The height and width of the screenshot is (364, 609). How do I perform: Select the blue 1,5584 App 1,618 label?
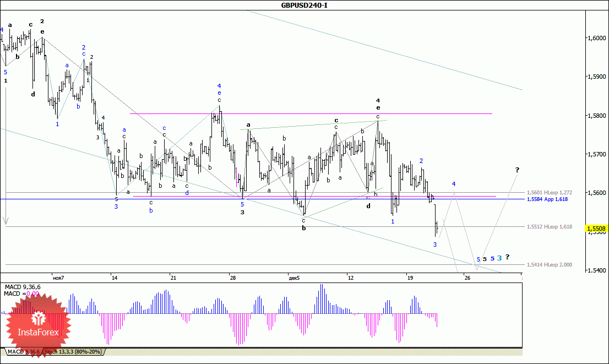[x=547, y=199]
